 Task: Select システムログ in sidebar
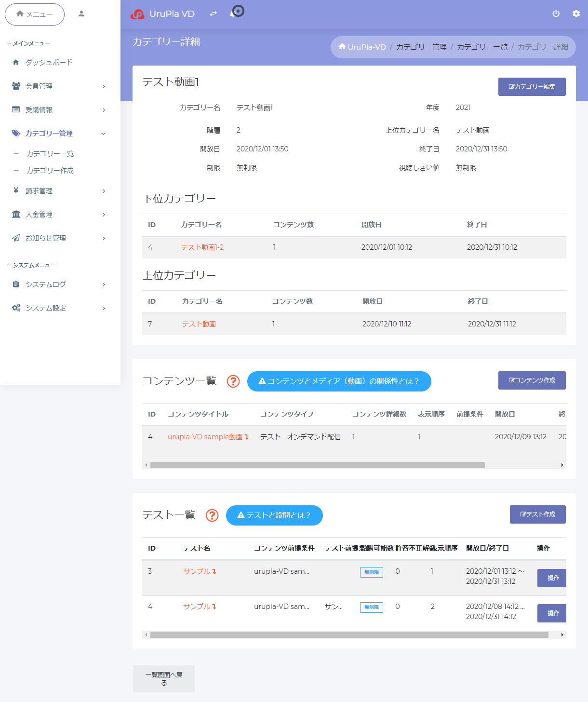(46, 284)
